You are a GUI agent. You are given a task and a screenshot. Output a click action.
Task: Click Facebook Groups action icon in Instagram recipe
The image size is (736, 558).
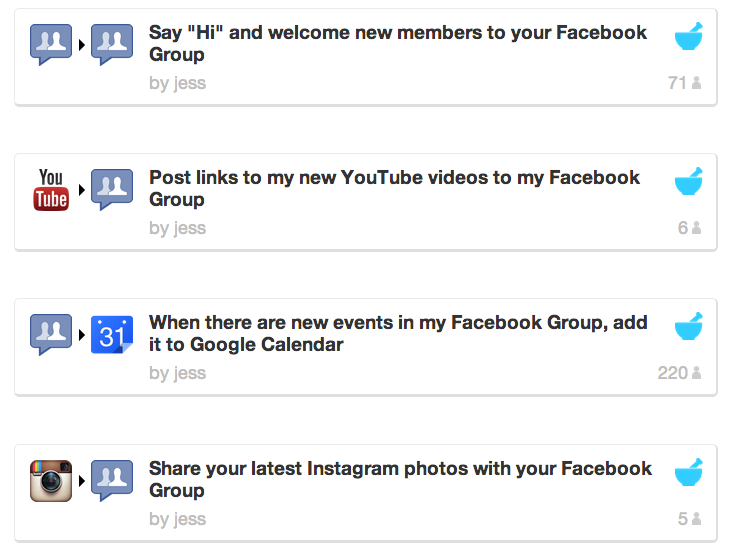click(x=112, y=481)
